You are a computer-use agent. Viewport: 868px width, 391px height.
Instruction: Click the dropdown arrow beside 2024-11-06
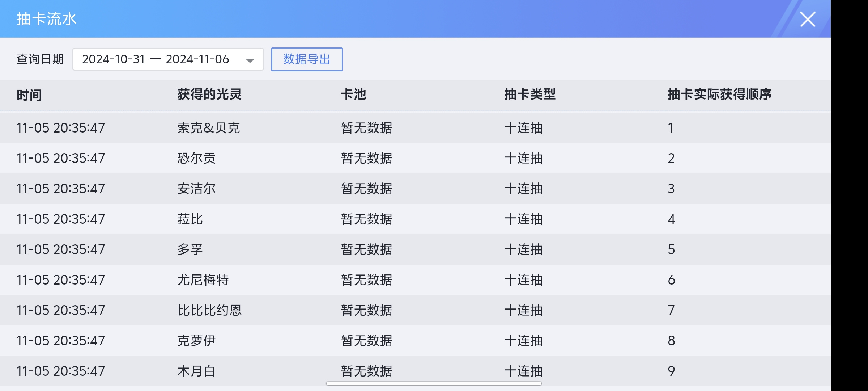(x=250, y=60)
